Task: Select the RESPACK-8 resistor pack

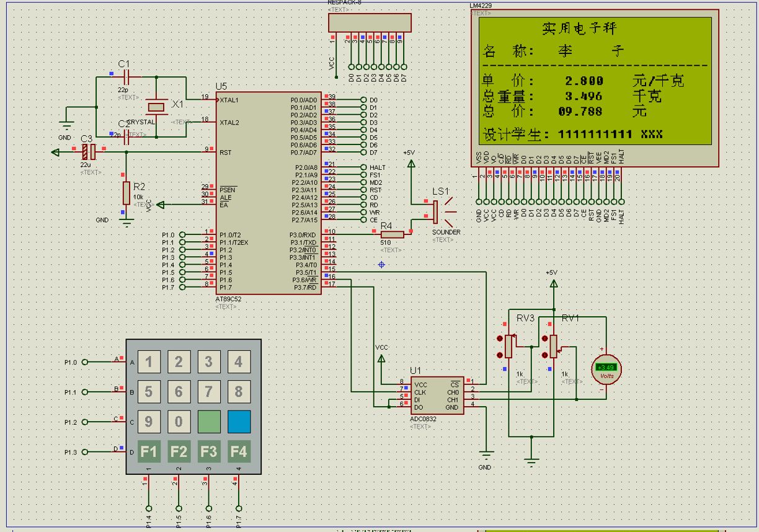Action: click(x=369, y=22)
